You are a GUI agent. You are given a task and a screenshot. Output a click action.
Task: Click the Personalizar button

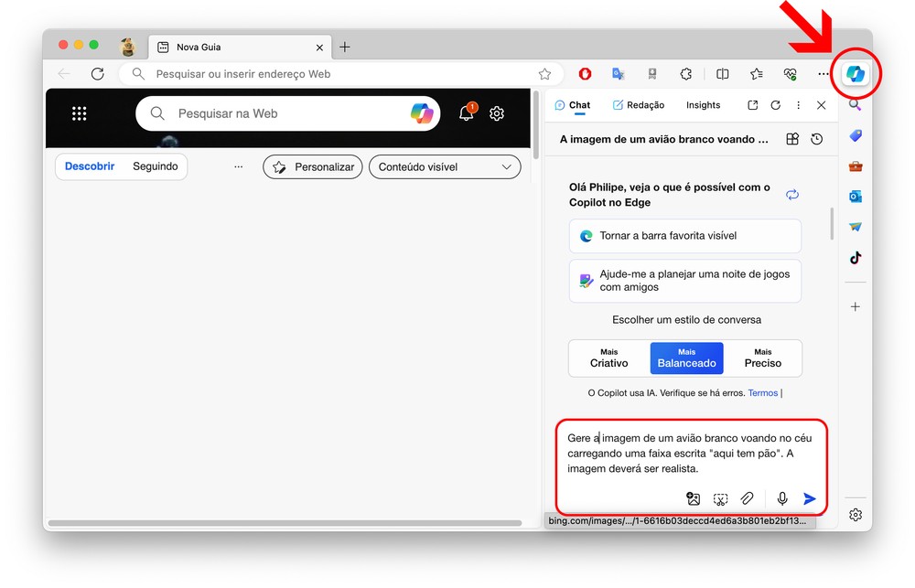(313, 166)
